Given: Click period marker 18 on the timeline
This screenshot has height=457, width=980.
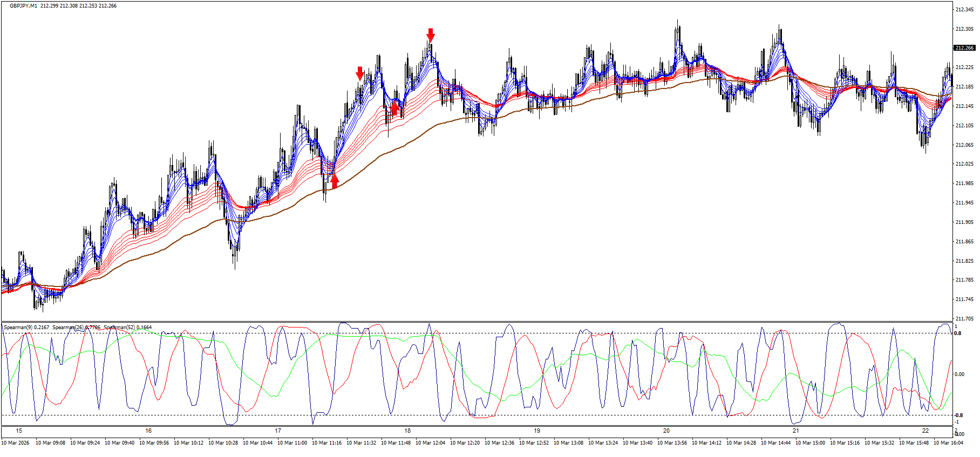Looking at the screenshot, I should click(x=407, y=431).
